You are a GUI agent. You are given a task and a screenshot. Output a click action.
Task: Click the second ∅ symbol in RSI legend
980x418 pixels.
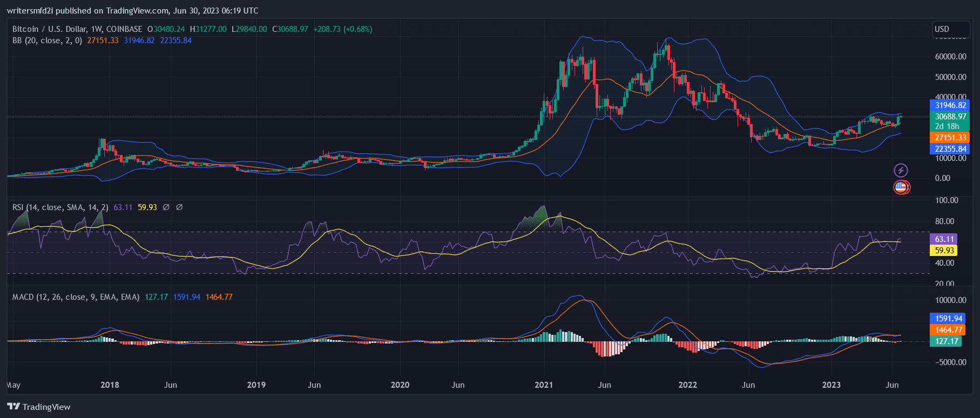179,207
